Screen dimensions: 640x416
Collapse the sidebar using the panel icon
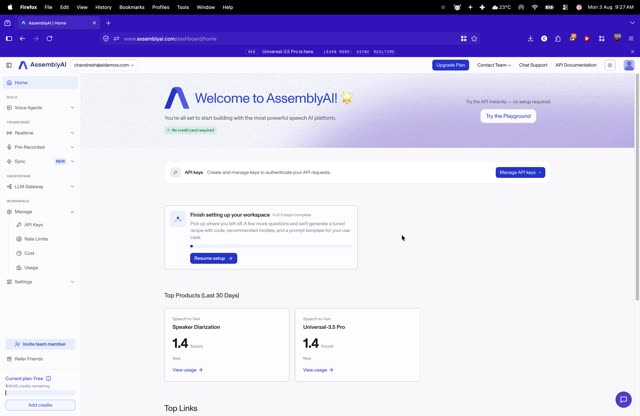9,65
